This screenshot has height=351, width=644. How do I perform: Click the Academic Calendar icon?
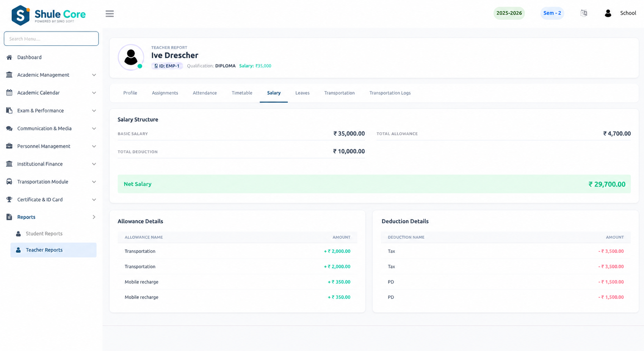click(x=9, y=92)
